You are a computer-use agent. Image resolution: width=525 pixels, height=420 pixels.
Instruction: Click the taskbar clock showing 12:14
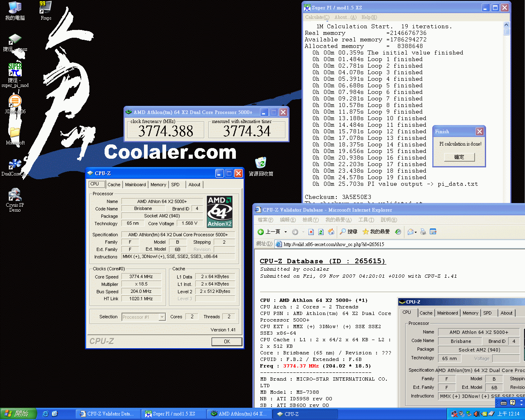point(508,414)
